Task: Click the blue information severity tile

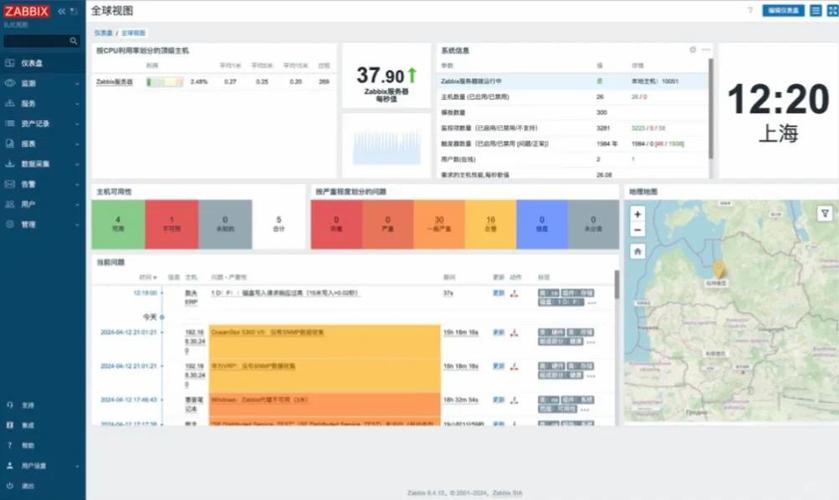Action: coord(542,224)
